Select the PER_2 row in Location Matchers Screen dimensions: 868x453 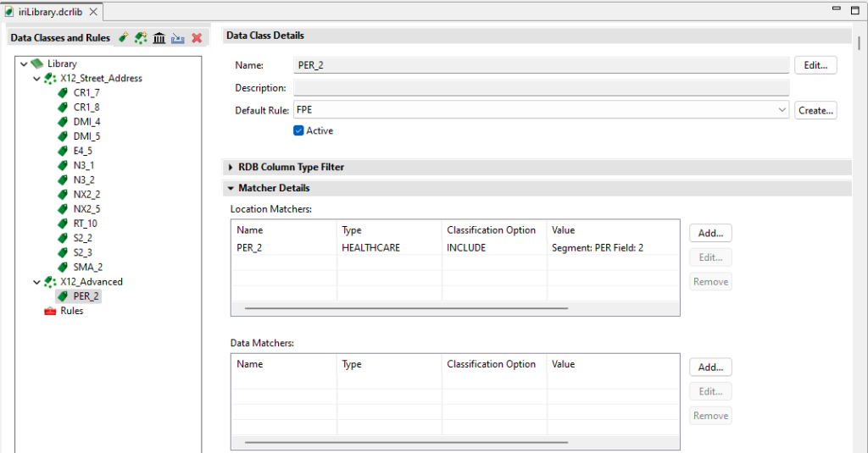click(455, 248)
